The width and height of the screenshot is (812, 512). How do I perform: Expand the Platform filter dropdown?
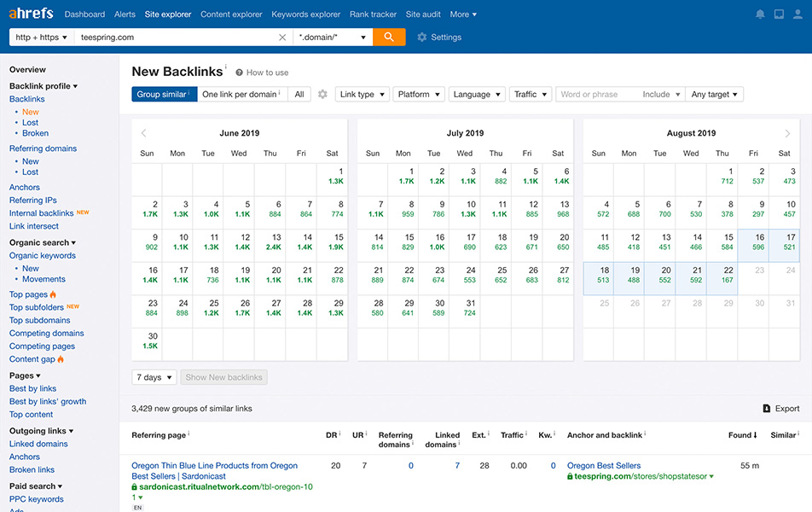(x=419, y=95)
